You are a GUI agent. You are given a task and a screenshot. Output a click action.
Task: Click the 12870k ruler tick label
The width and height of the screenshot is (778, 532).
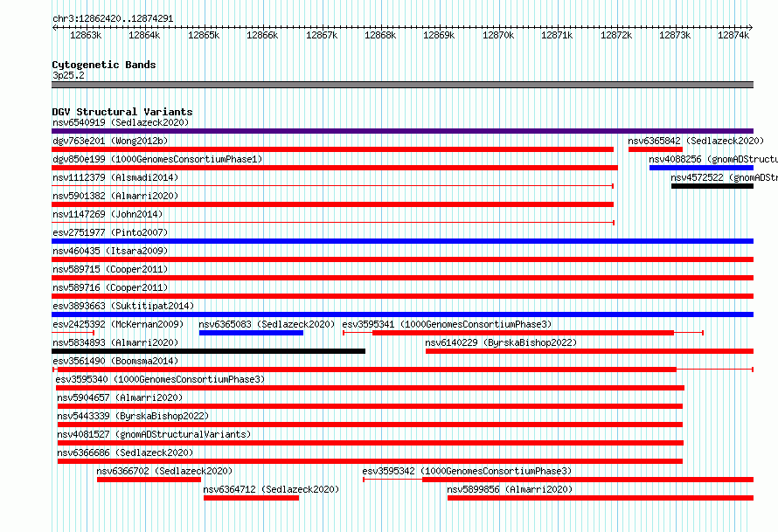[x=498, y=35]
